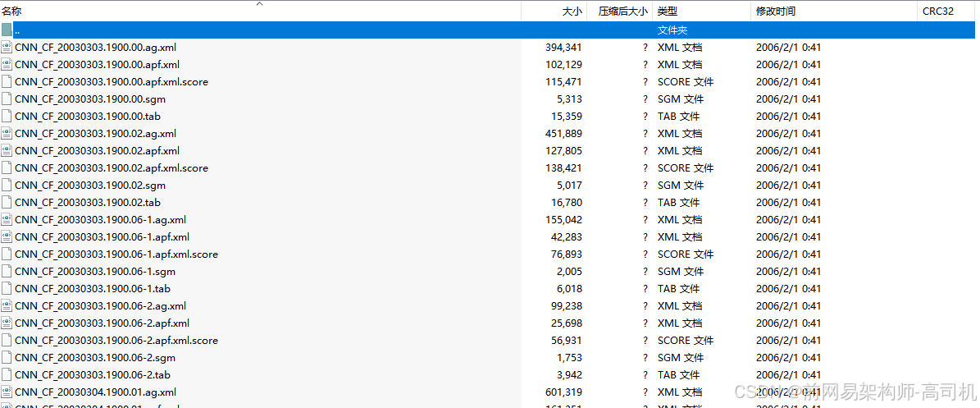980x408 pixels.
Task: Click file icon of CNN_CF_20030303.1900.02.sgm
Action: (7, 186)
